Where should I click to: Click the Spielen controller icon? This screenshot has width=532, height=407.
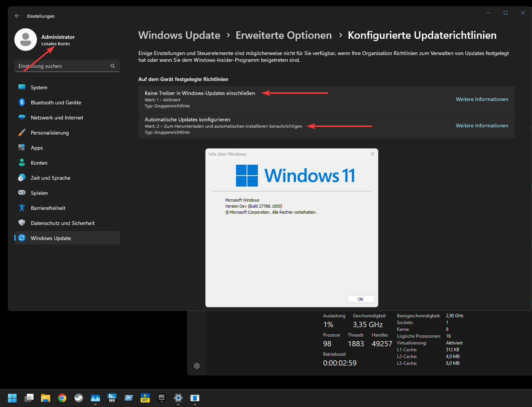click(22, 193)
